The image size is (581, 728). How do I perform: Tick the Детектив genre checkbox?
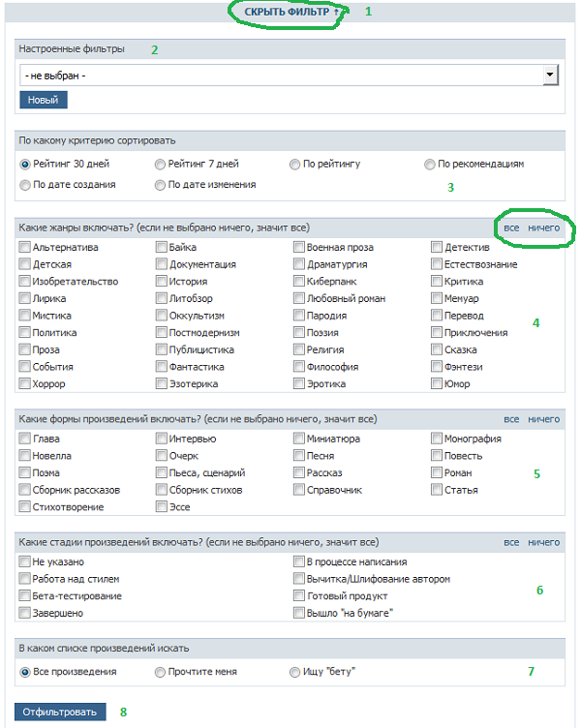coord(436,247)
